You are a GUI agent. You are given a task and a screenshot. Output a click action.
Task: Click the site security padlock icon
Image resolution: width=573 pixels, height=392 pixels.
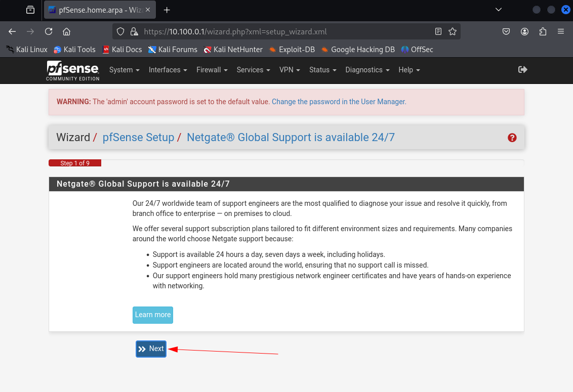[134, 32]
